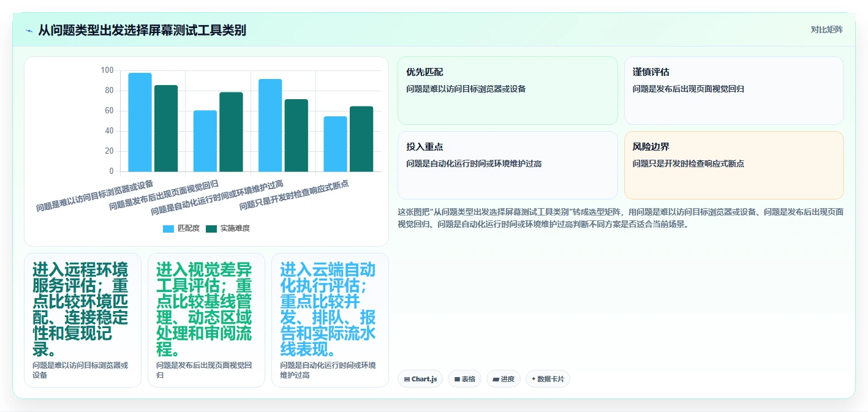Toggle the 匹配度 legend swatch

[168, 228]
